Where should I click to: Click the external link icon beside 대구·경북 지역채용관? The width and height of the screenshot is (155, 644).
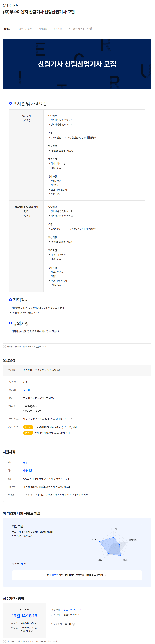91,28
